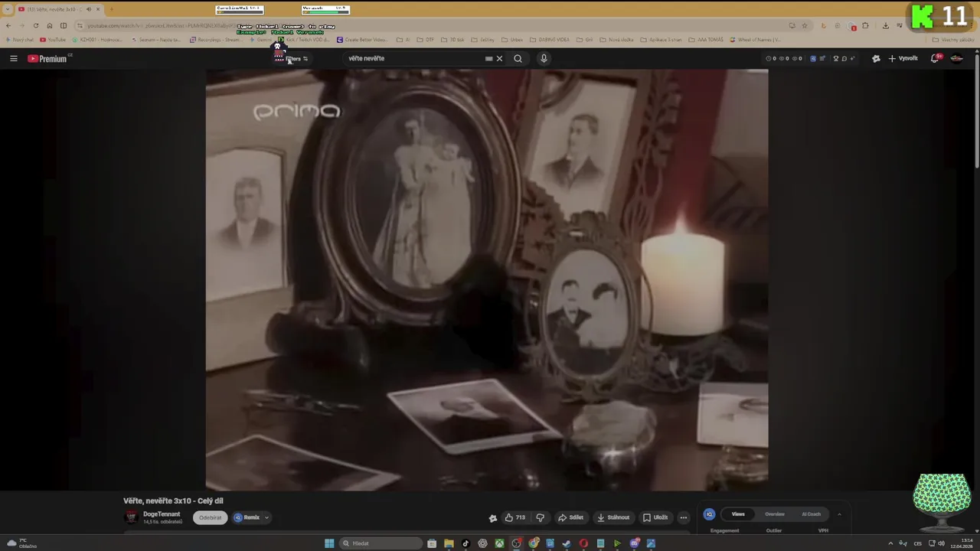
Task: Open the browser home button
Action: click(50, 25)
